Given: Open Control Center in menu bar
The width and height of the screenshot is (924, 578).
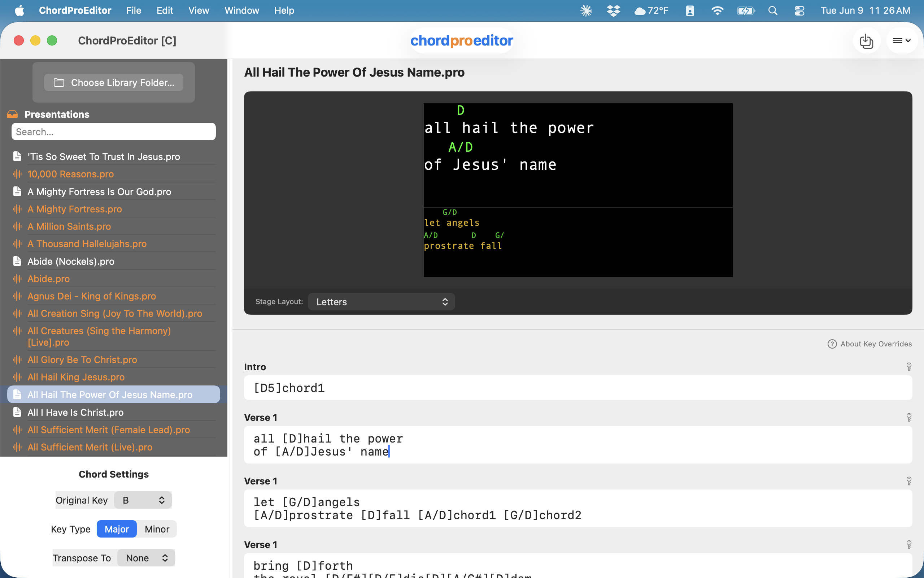Looking at the screenshot, I should [799, 10].
